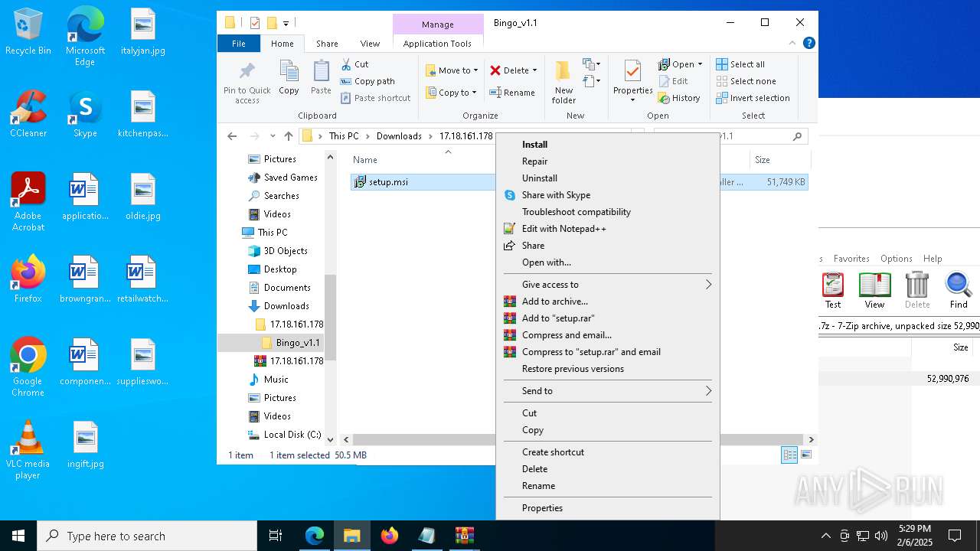Select Uninstall from the context menu
Image resolution: width=980 pixels, height=551 pixels.
[x=607, y=178]
